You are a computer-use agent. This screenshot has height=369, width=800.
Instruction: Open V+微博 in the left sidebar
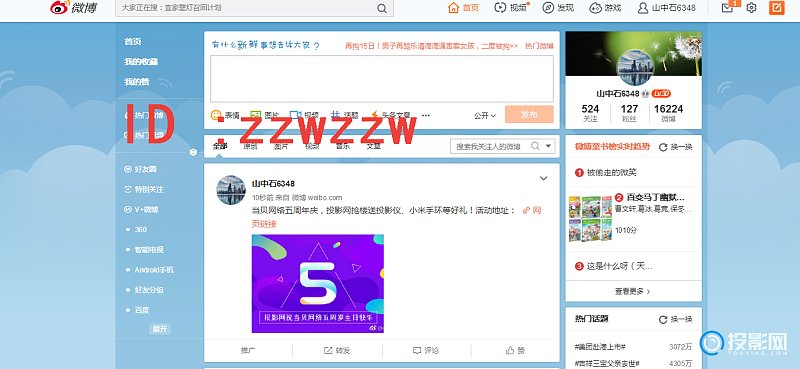tap(141, 209)
